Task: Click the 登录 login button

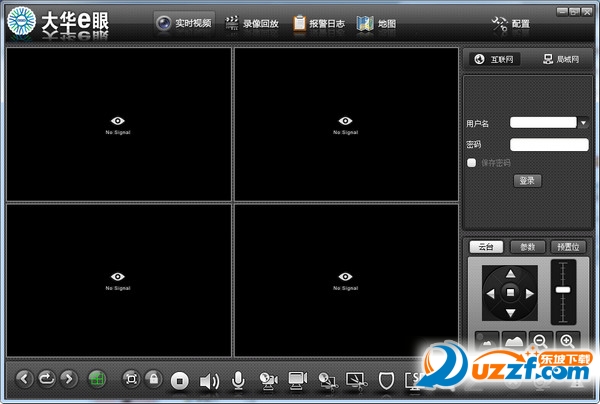Action: (527, 181)
